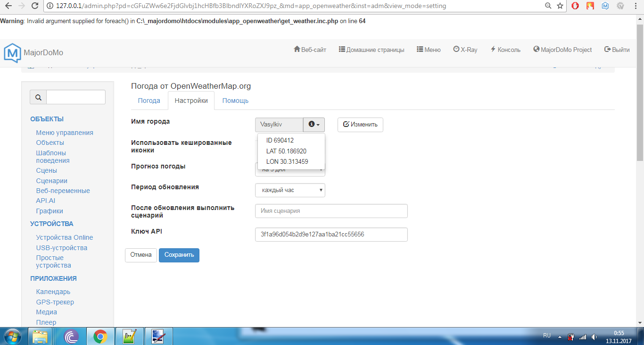Image resolution: width=644 pixels, height=345 pixels.
Task: Click the volume speaker tray icon
Action: pyautogui.click(x=594, y=337)
